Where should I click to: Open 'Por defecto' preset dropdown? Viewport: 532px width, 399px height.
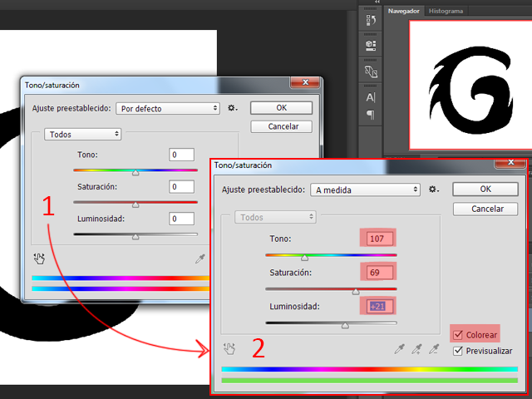(x=168, y=109)
